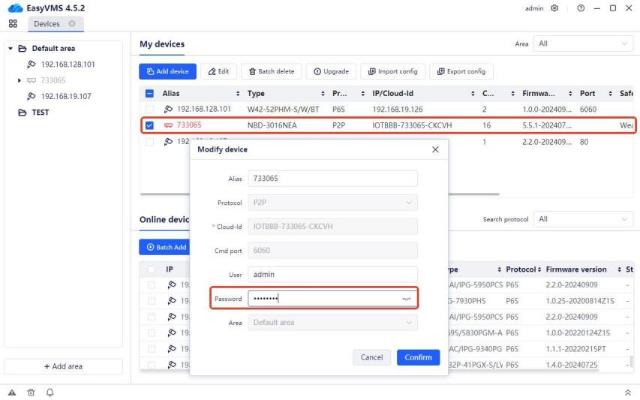Cancel the Modify device dialog
The height and width of the screenshot is (400, 640).
point(371,357)
